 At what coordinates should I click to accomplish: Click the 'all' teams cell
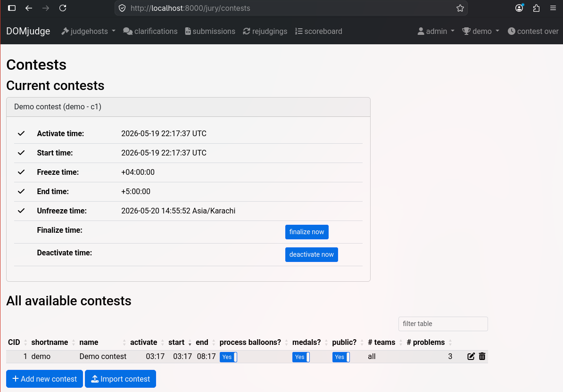(x=372, y=356)
